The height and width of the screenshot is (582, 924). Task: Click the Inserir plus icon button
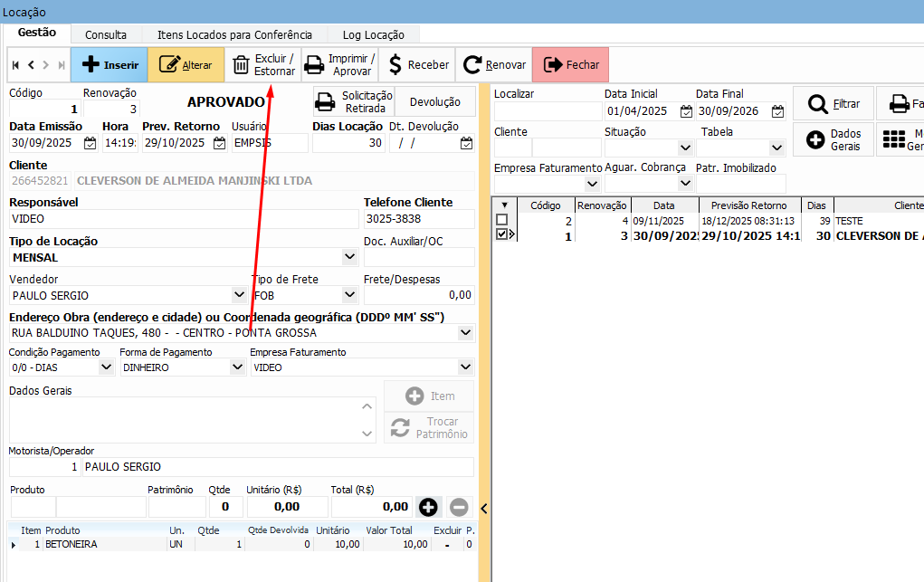[109, 65]
